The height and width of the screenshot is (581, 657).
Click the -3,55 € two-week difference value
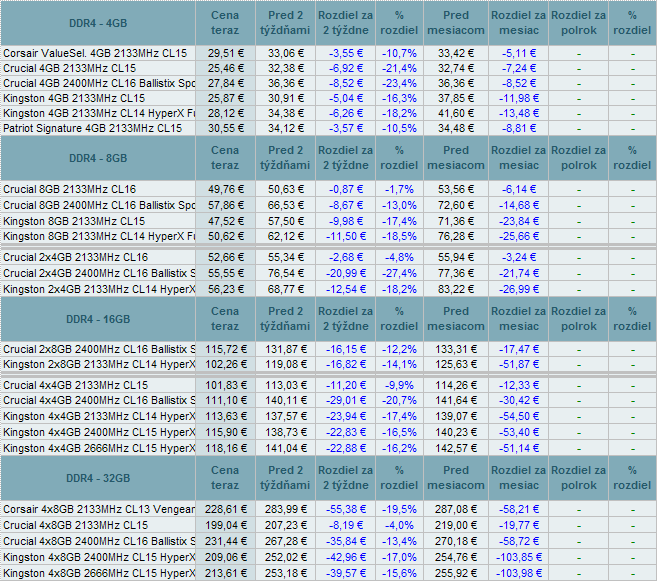[346, 53]
